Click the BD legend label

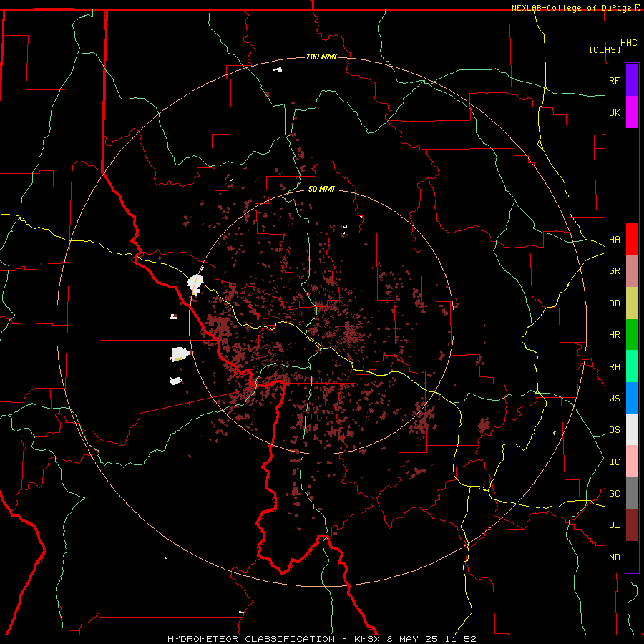(614, 303)
